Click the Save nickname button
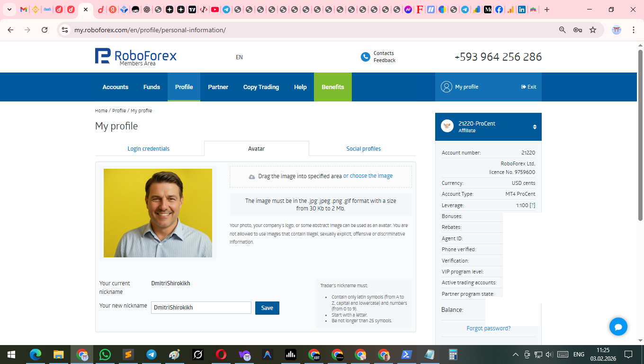This screenshot has width=644, height=364. pyautogui.click(x=267, y=308)
